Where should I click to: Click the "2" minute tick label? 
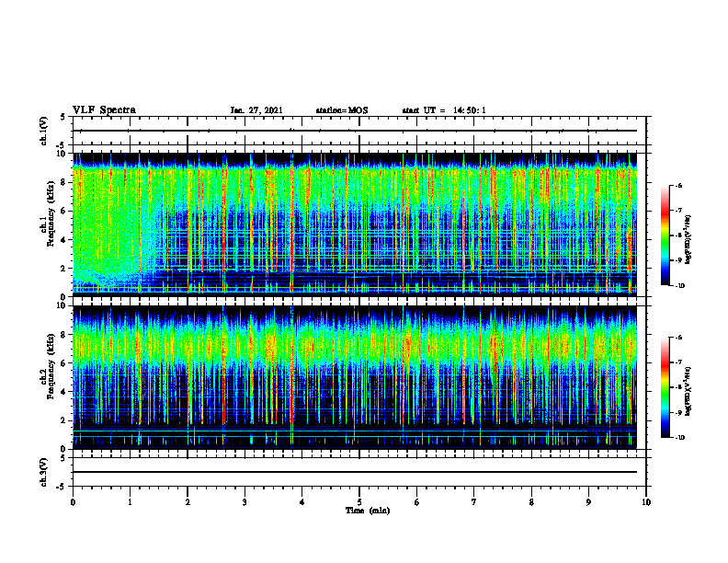point(188,502)
